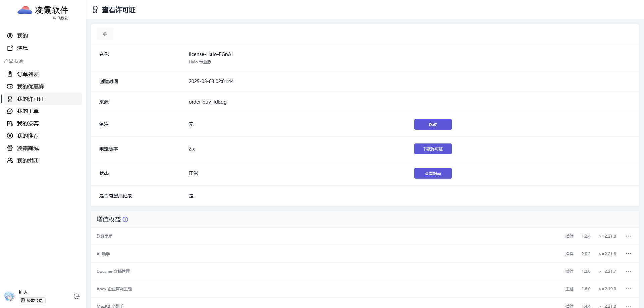Click the user avatar at bottom left
644x308 pixels.
pos(9,296)
